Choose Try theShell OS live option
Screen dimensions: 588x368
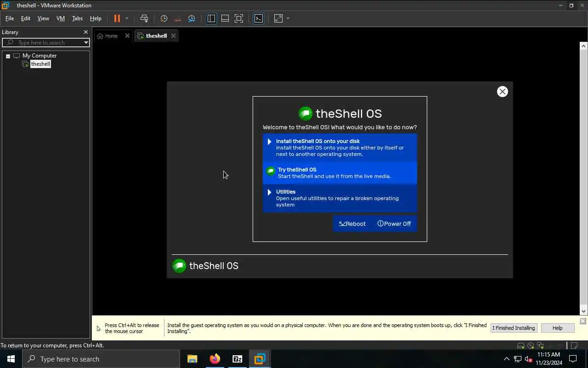coord(340,173)
